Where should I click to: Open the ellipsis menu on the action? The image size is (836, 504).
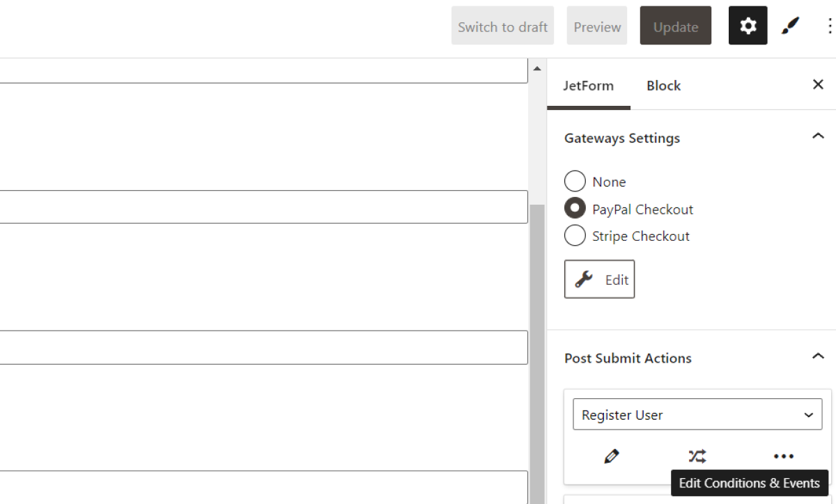tap(784, 456)
